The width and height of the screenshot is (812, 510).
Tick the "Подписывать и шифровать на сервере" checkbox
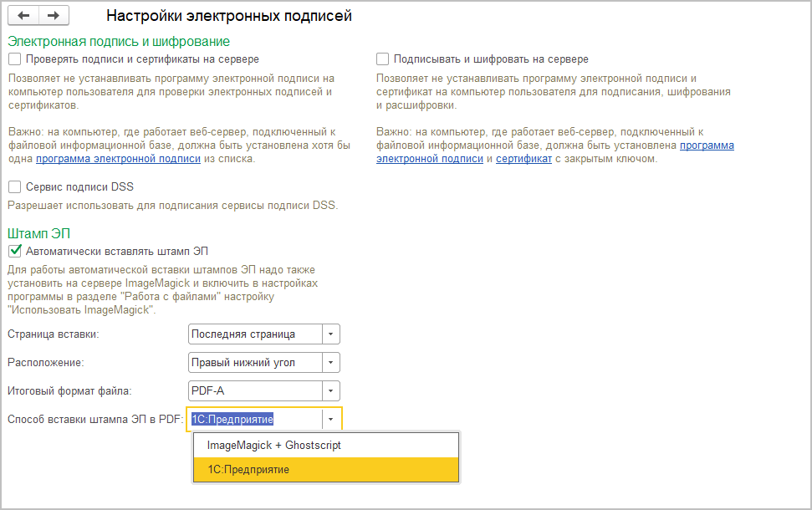coord(383,59)
